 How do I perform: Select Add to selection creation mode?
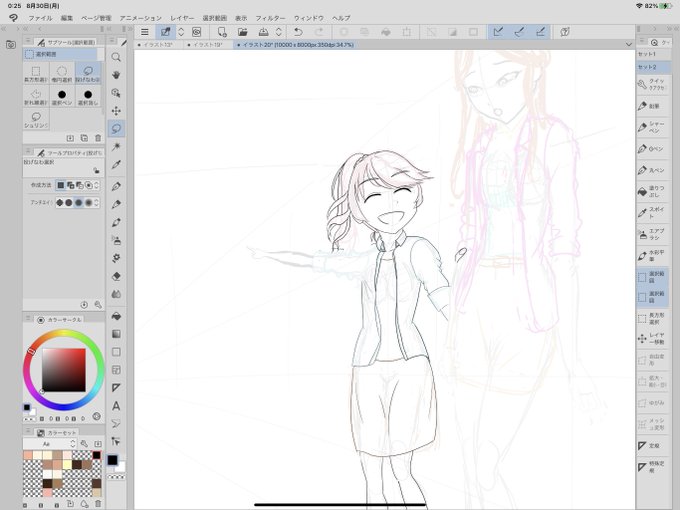click(70, 185)
